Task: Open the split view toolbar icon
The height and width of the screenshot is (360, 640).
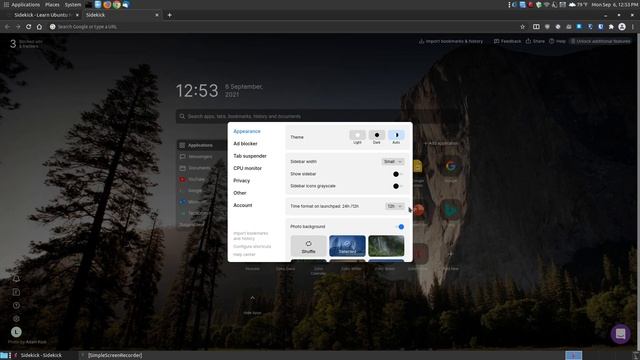Action: point(536,27)
